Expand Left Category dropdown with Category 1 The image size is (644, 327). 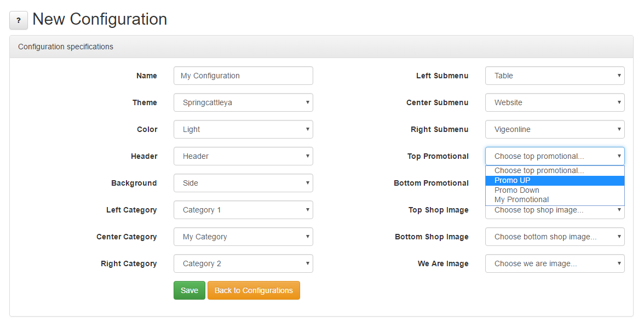coord(243,210)
